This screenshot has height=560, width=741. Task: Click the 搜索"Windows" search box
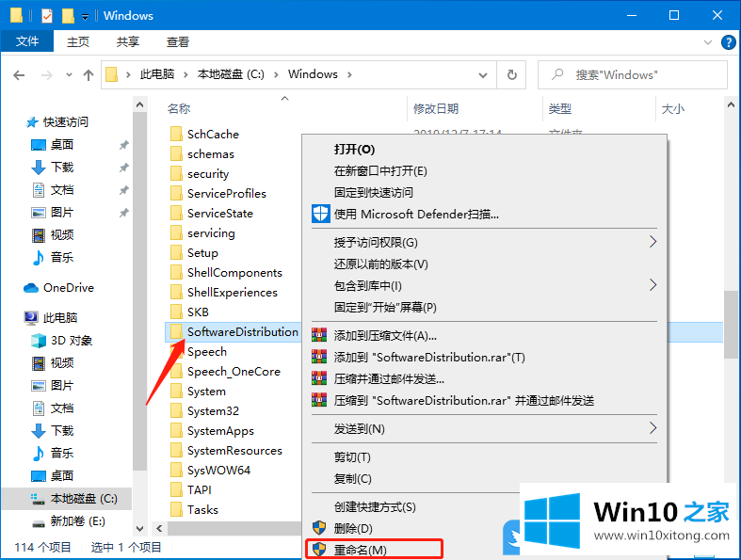640,74
